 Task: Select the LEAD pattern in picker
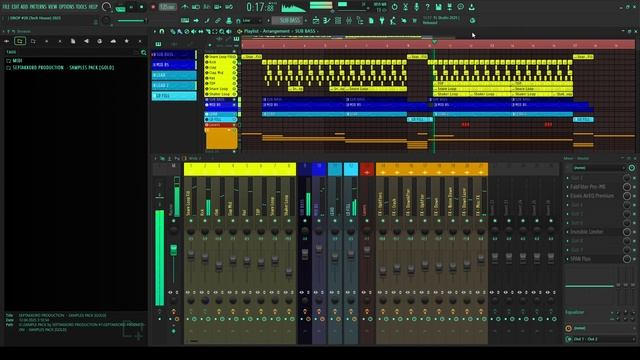click(x=174, y=75)
